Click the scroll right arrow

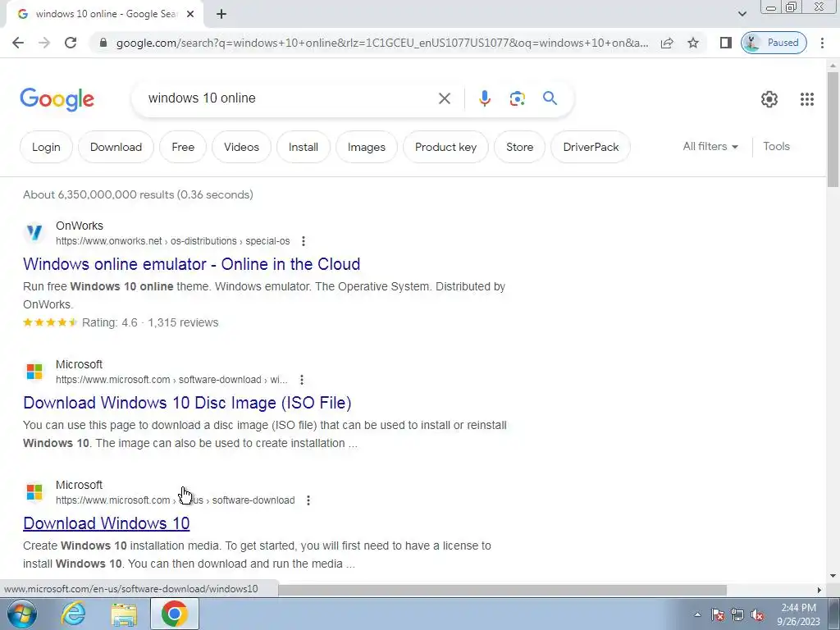click(x=819, y=590)
